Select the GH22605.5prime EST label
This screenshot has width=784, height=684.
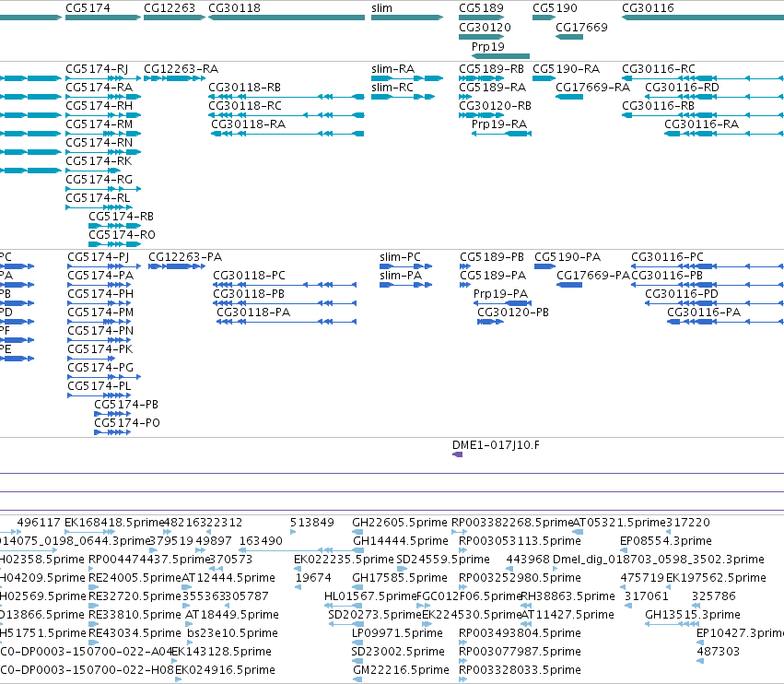pos(400,523)
